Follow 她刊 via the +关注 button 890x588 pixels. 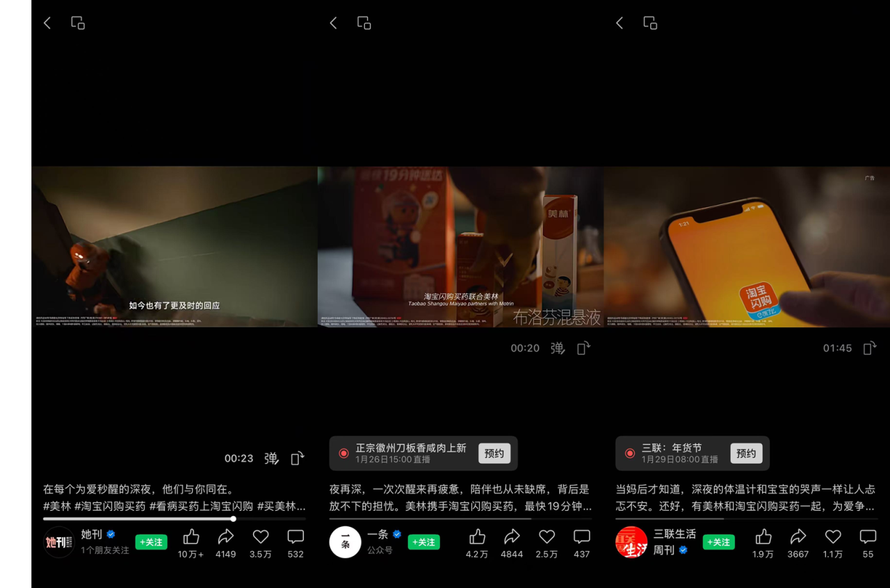pyautogui.click(x=151, y=541)
